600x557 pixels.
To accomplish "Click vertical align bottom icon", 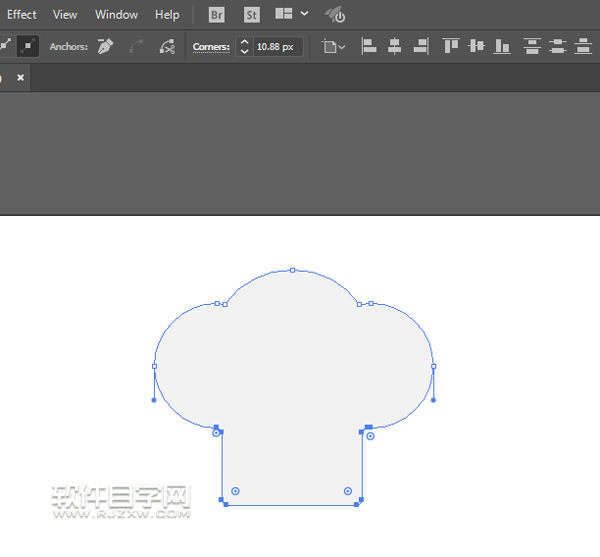I will [502, 46].
